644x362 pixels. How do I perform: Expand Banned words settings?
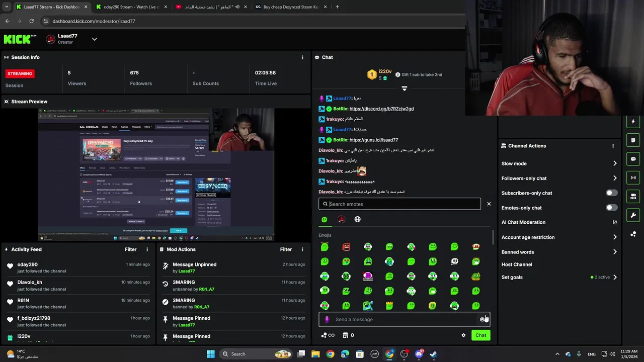coord(615,252)
